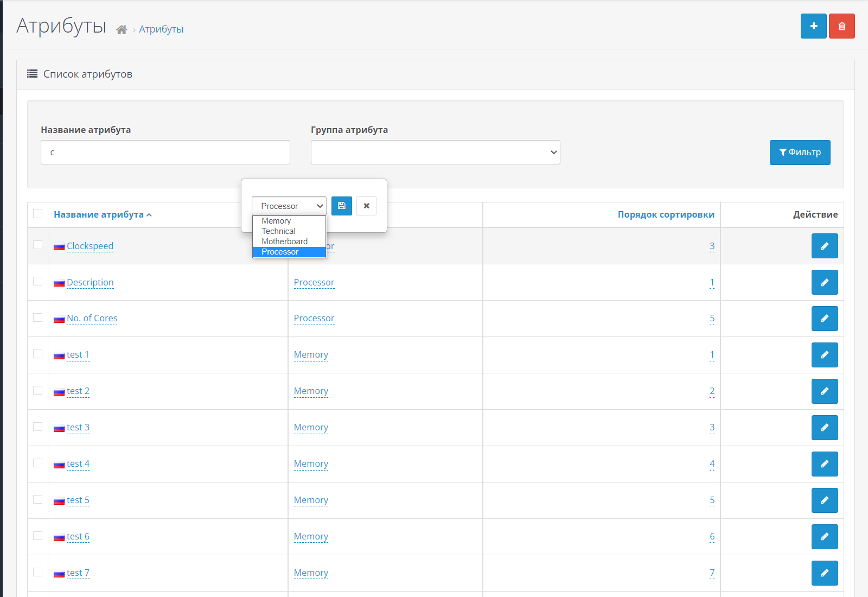The width and height of the screenshot is (868, 597).
Task: Choose highlighted Processor option in list
Action: tap(289, 252)
